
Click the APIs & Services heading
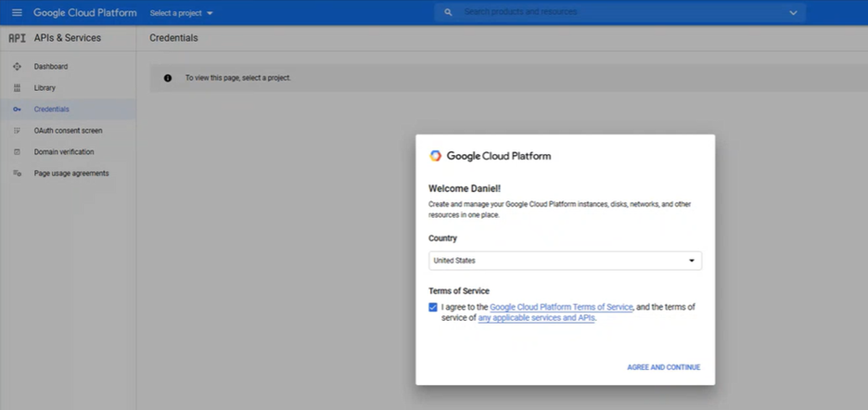coord(68,38)
